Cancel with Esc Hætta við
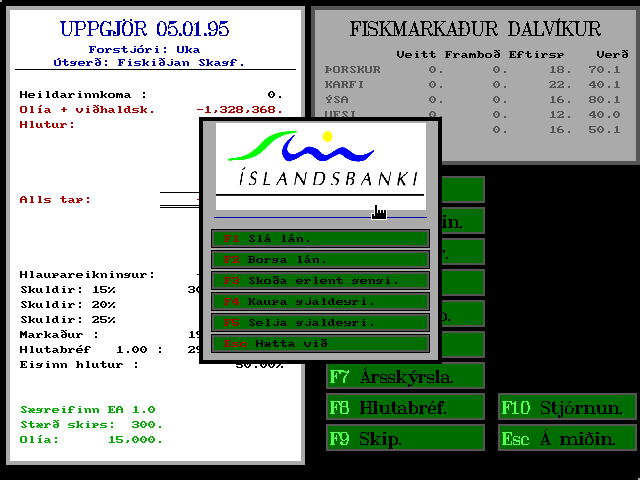 click(x=320, y=344)
